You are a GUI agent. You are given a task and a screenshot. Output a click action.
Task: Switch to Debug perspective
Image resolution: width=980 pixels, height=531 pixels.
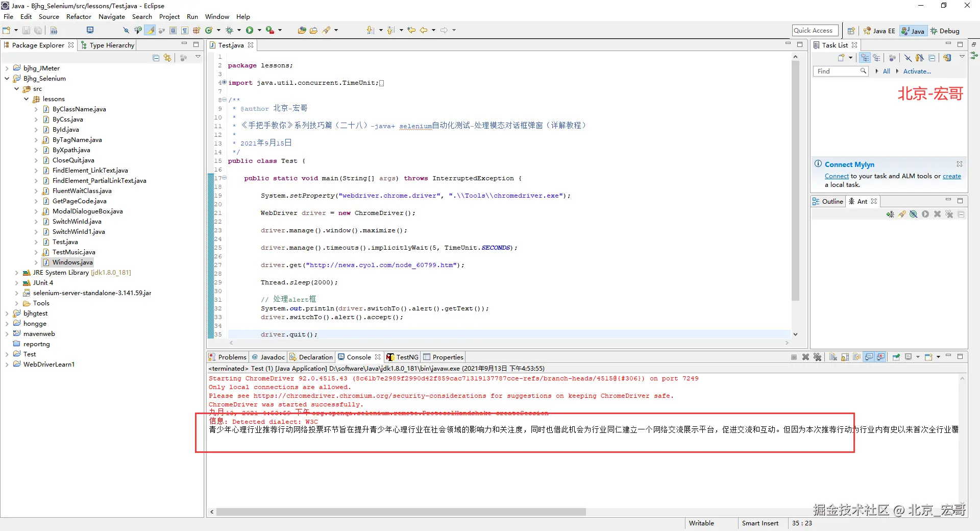[945, 31]
